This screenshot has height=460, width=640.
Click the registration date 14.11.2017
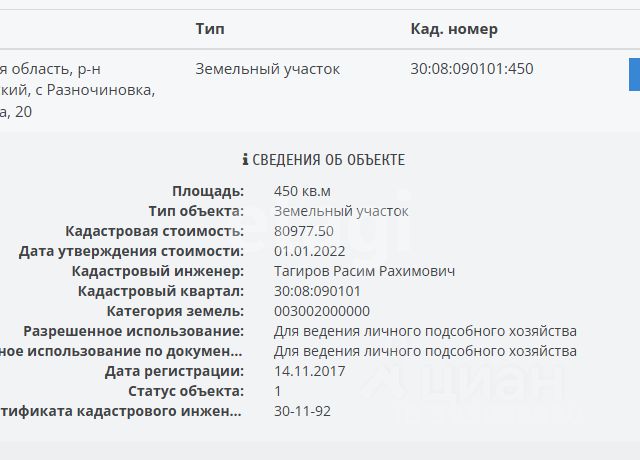click(309, 371)
